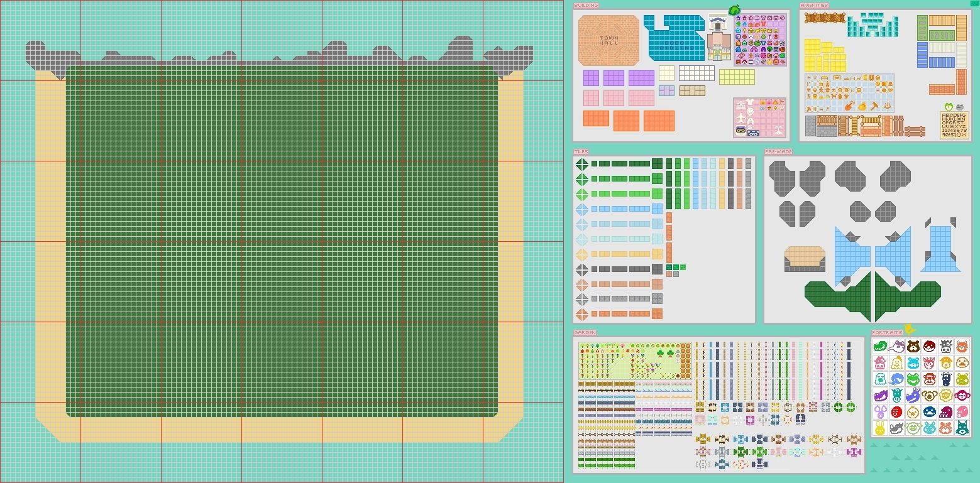This screenshot has width=980, height=483.
Task: Select the Dodo Airline building piece
Action: (x=674, y=38)
